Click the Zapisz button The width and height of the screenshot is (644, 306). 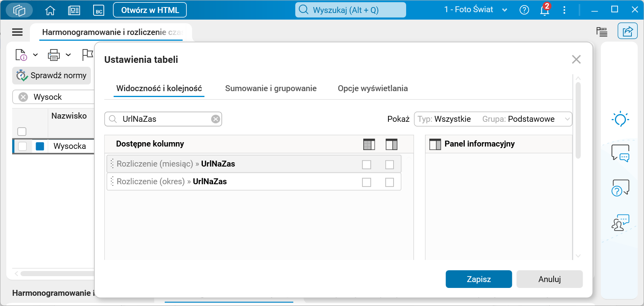[479, 279]
